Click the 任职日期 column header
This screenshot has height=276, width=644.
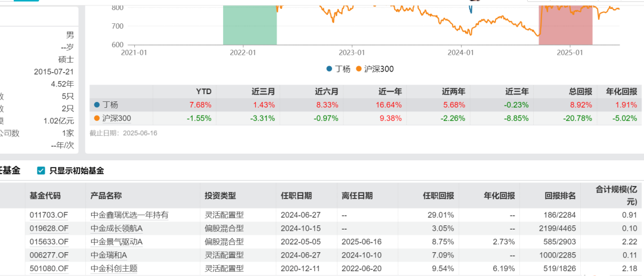click(x=296, y=196)
